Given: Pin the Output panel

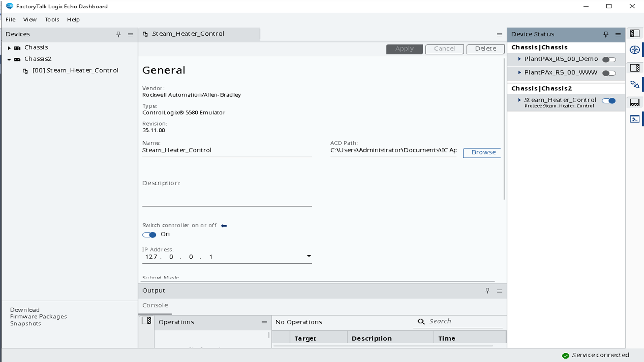Looking at the screenshot, I should click(x=487, y=291).
